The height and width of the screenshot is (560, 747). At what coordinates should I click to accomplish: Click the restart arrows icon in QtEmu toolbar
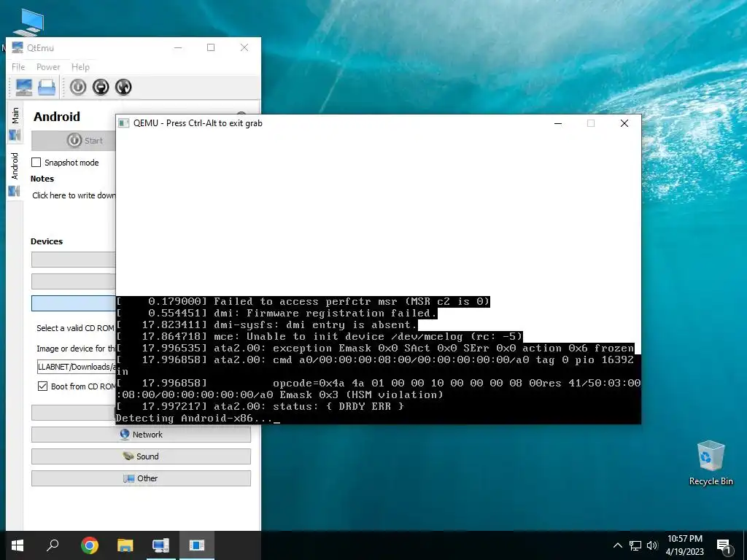(x=123, y=87)
